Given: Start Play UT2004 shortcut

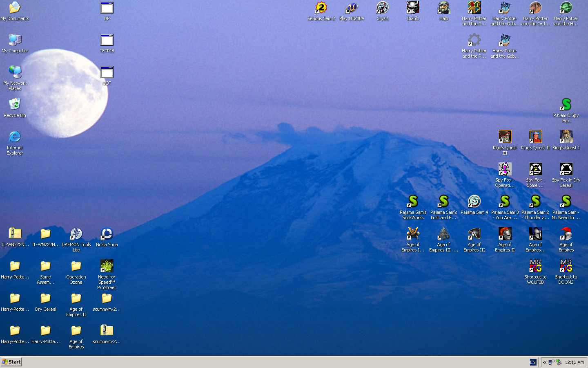Looking at the screenshot, I should 352,11.
